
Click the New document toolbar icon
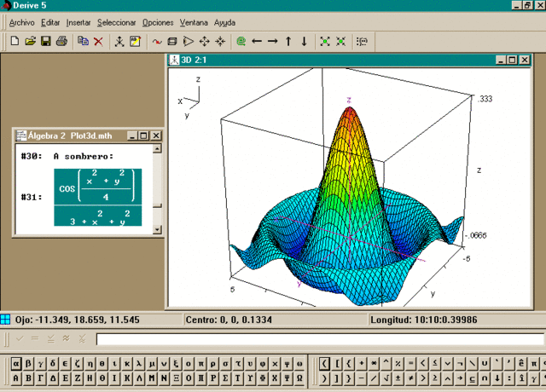[15, 41]
